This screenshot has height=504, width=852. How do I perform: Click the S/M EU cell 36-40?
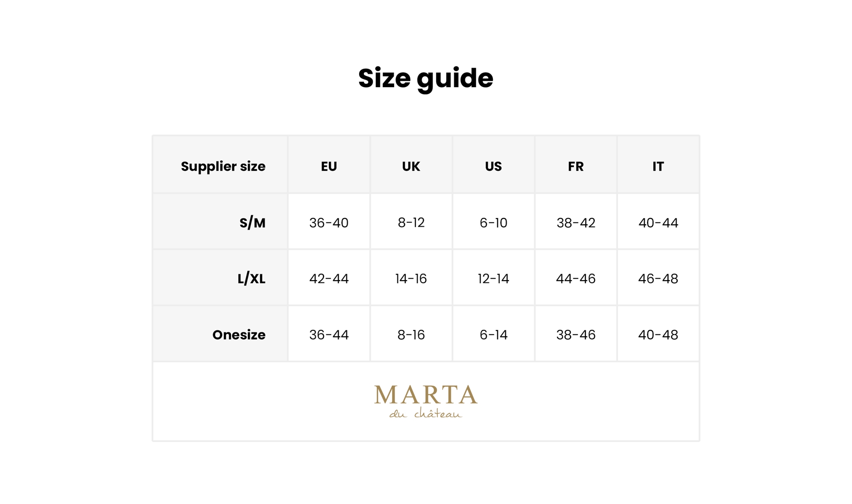329,223
